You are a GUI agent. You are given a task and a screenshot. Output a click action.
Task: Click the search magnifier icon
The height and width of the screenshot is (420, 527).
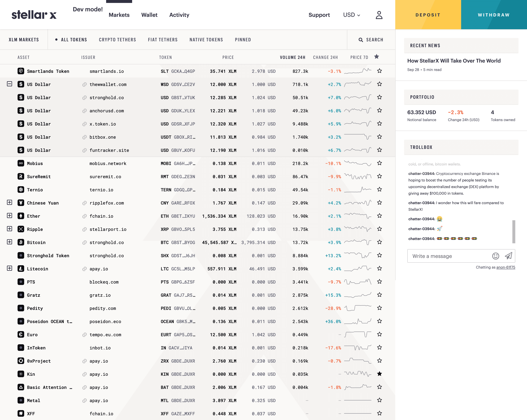click(360, 40)
